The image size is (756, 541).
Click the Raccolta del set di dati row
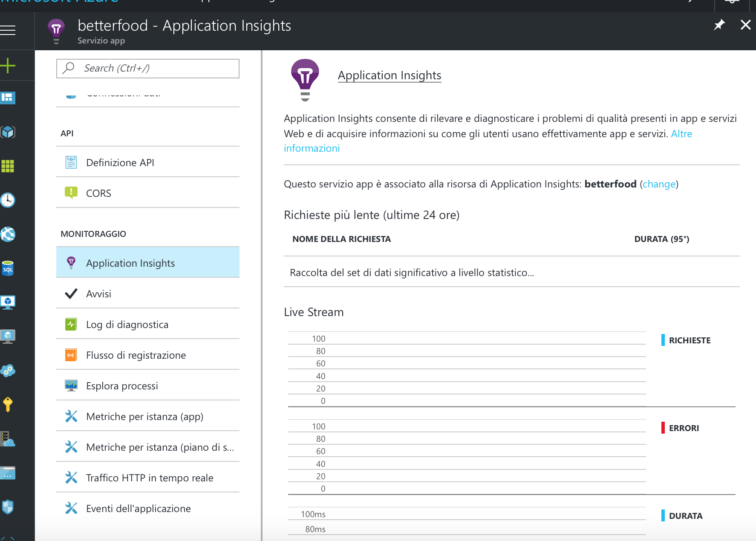point(511,273)
